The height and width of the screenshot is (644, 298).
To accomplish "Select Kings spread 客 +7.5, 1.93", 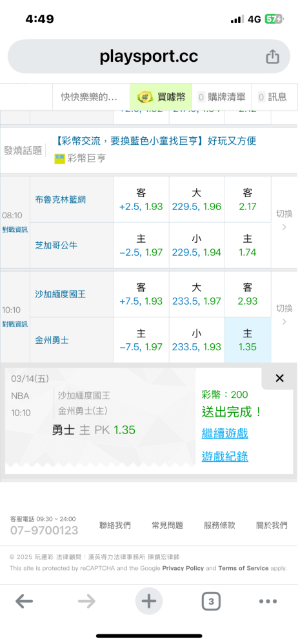I will [141, 294].
